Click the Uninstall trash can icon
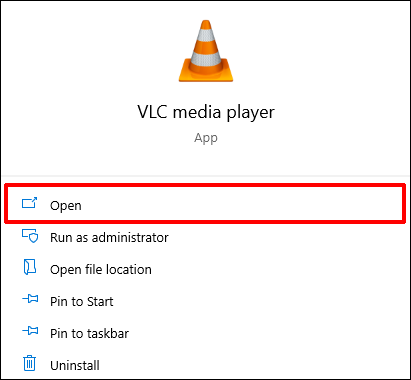Viewport: 411px width, 380px height. click(x=29, y=363)
